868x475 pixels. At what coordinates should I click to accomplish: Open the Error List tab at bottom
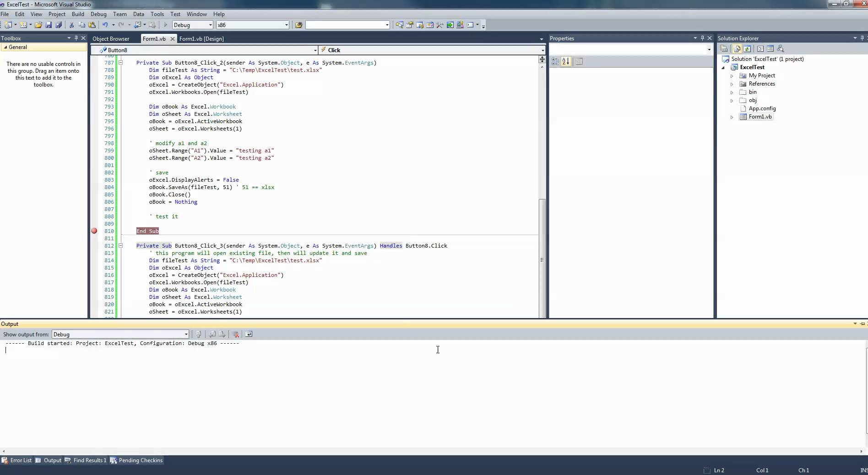17,460
